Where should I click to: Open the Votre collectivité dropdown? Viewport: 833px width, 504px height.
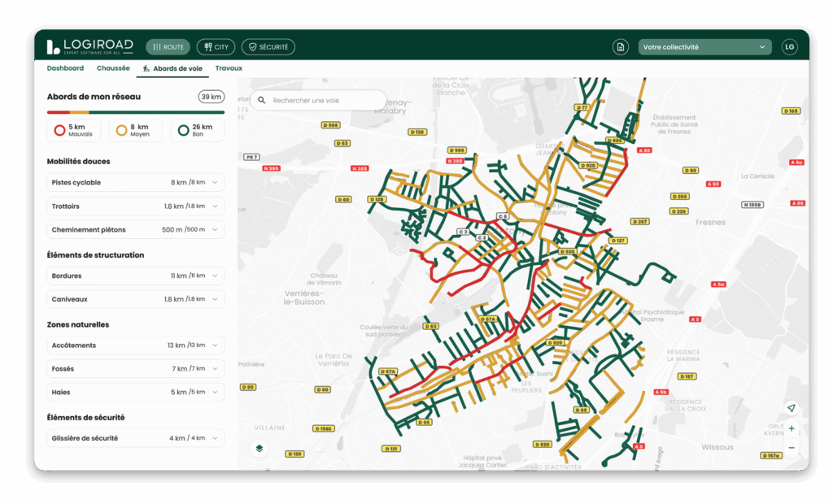[x=704, y=47]
